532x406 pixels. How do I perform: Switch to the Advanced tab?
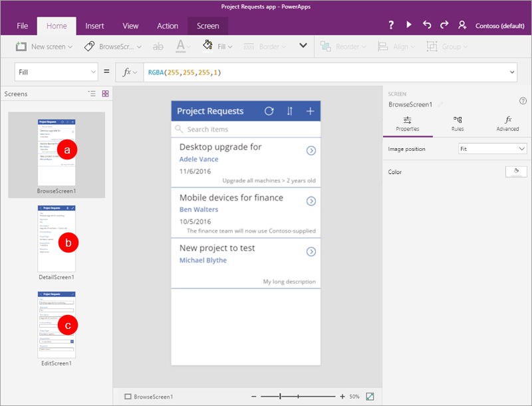507,124
